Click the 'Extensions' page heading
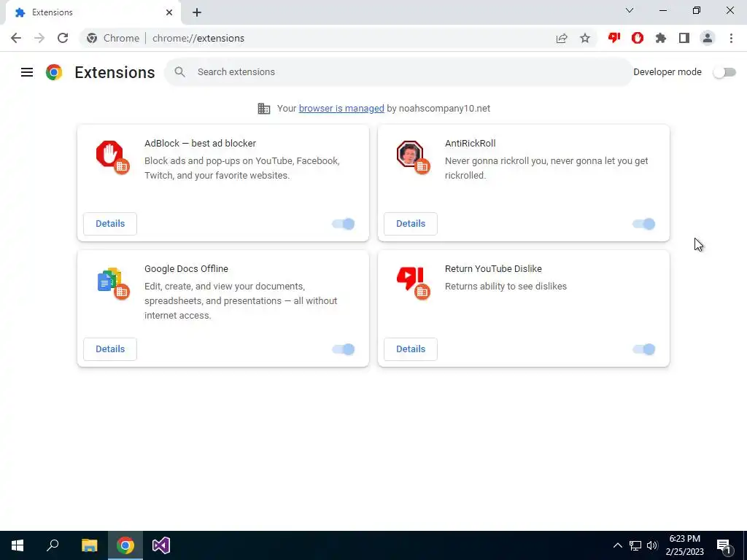This screenshot has height=560, width=747. (115, 72)
